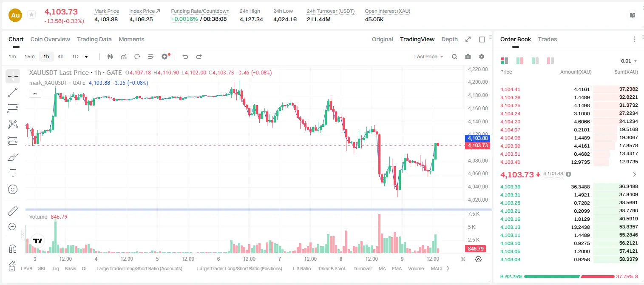Expand more timeframe options arrow
This screenshot has height=285, width=644.
(86, 57)
